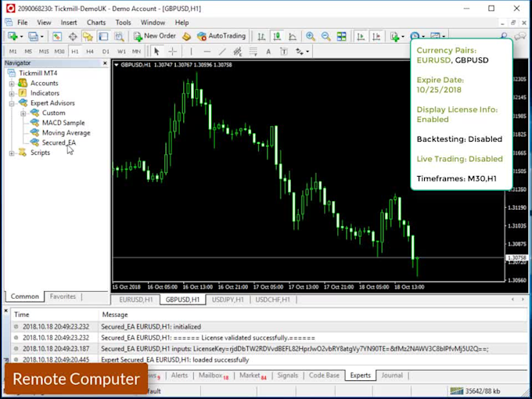Open the Charts menu
The height and width of the screenshot is (399, 532).
point(96,23)
